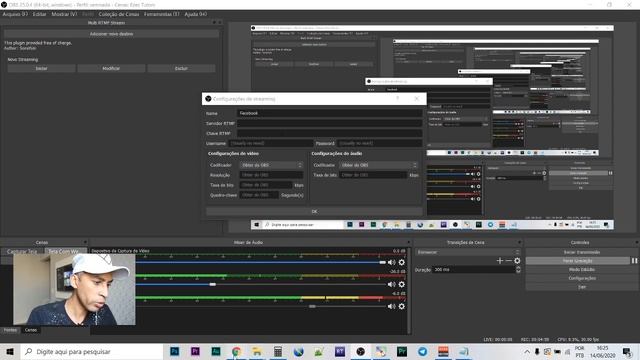The height and width of the screenshot is (360, 640).
Task: Click Excluir under Novo Streaming
Action: pyautogui.click(x=181, y=69)
